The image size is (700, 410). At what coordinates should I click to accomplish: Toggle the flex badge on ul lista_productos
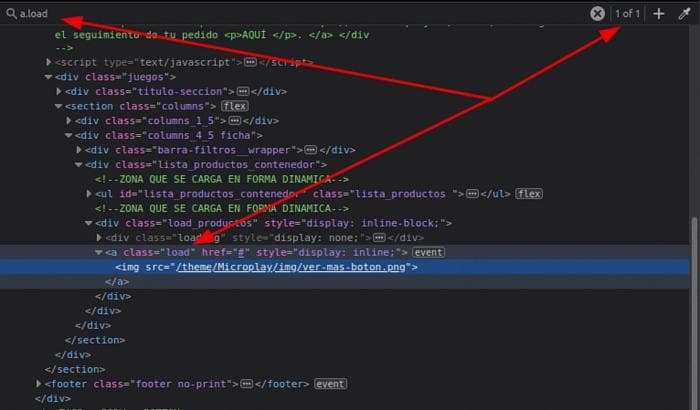529,194
